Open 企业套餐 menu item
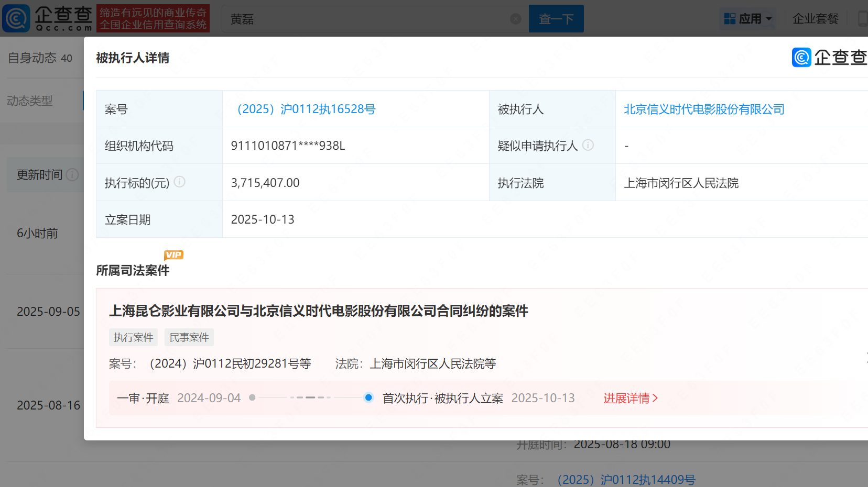This screenshot has width=868, height=487. (x=815, y=19)
